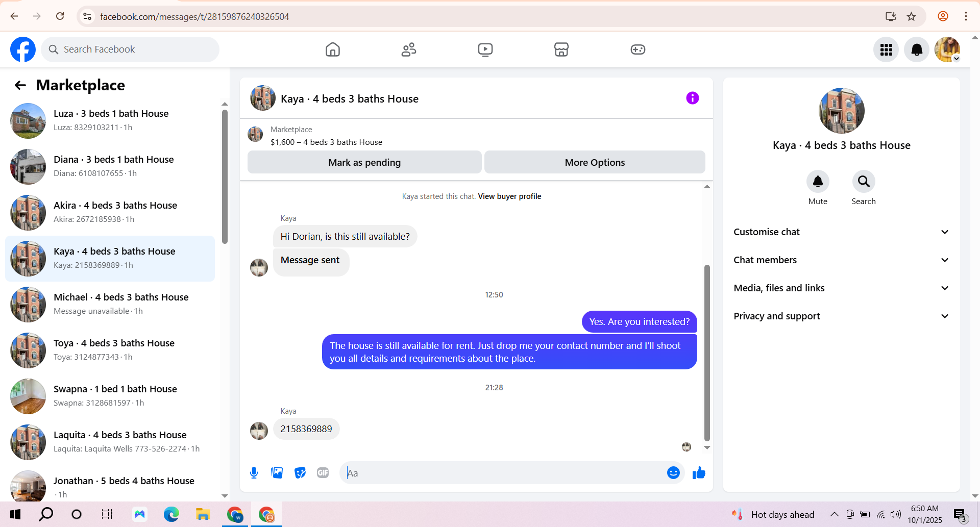The width and height of the screenshot is (980, 527).
Task: Open the Facebook menu grid icon
Action: (x=886, y=49)
